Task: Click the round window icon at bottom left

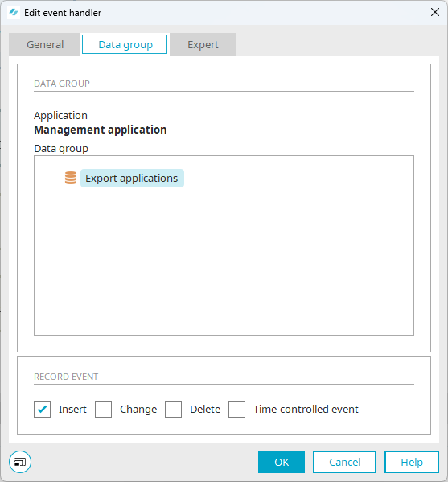Action: (20, 462)
